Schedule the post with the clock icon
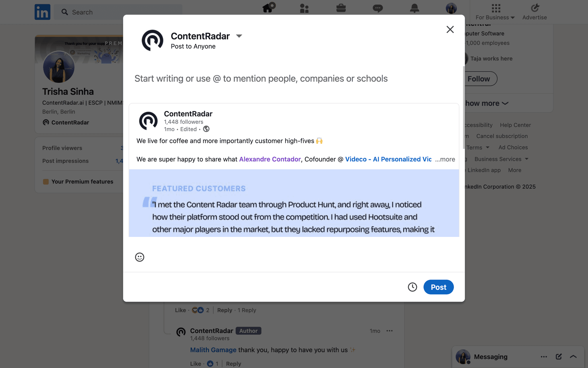 pyautogui.click(x=413, y=287)
